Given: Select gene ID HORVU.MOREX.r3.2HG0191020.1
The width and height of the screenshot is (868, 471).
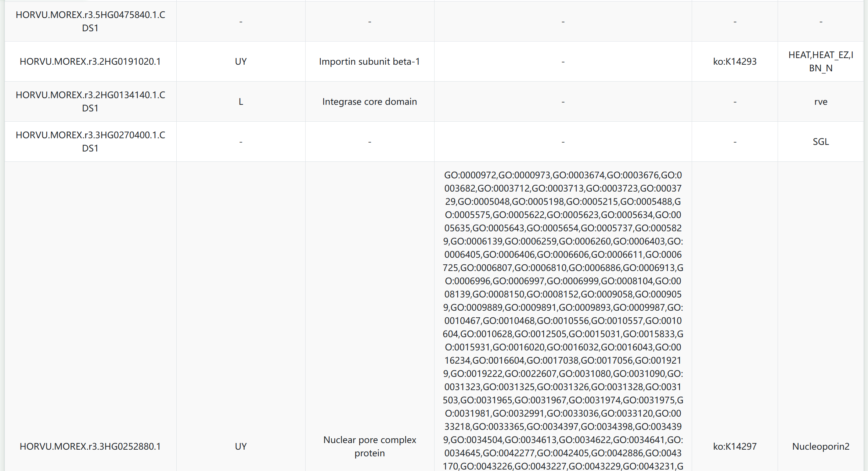Looking at the screenshot, I should [90, 61].
